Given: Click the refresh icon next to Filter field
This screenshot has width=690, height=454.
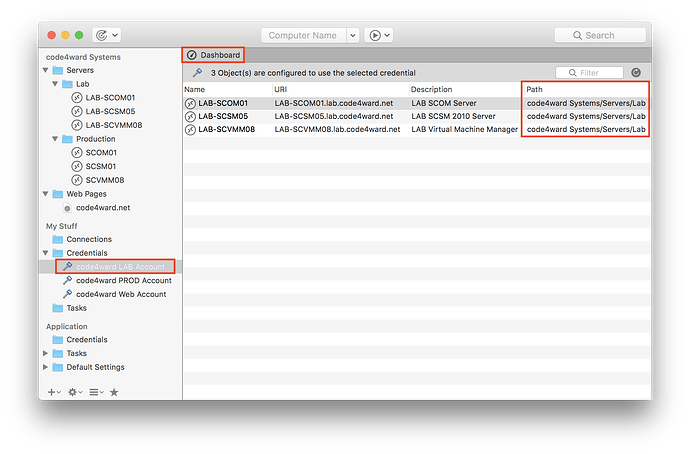Looking at the screenshot, I should [636, 73].
